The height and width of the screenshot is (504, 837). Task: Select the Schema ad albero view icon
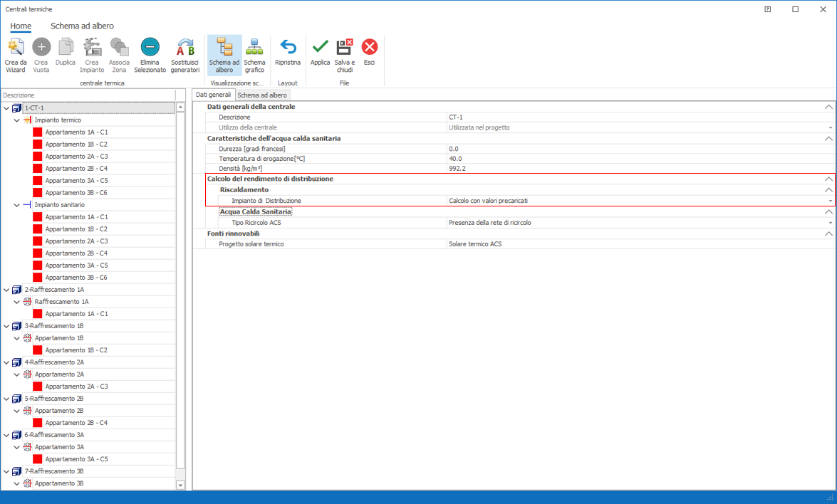tap(224, 48)
